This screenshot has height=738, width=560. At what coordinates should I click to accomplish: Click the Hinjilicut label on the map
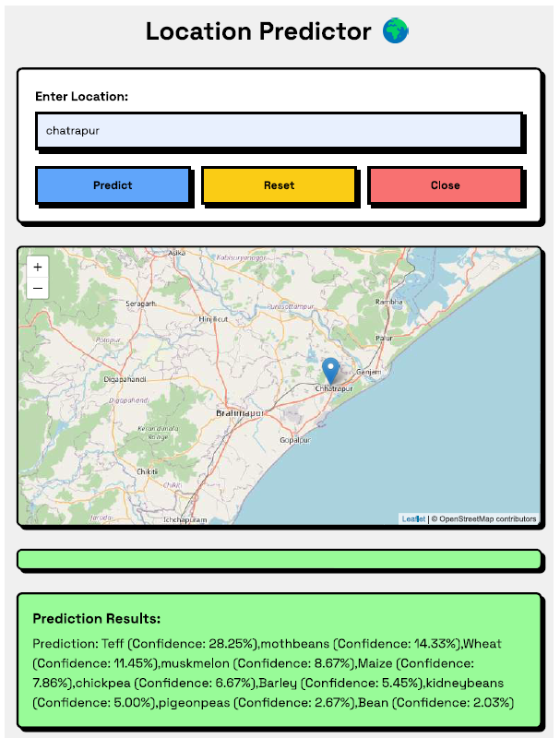(x=213, y=318)
